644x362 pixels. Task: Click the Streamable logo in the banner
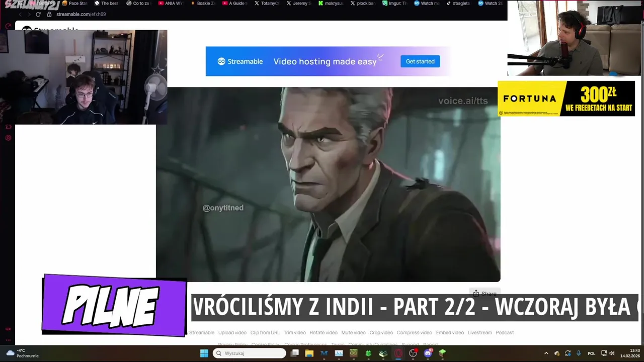[240, 61]
